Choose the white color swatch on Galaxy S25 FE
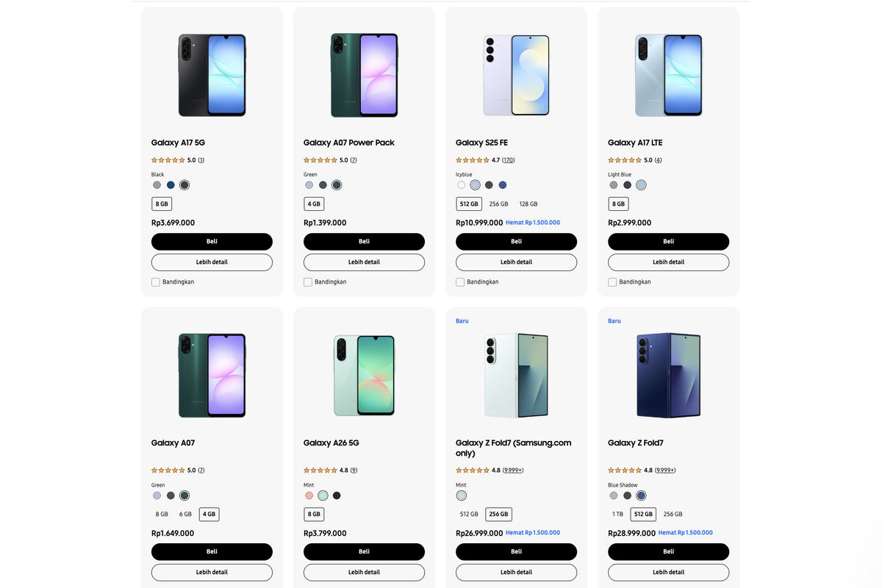This screenshot has width=882, height=588. [x=461, y=185]
